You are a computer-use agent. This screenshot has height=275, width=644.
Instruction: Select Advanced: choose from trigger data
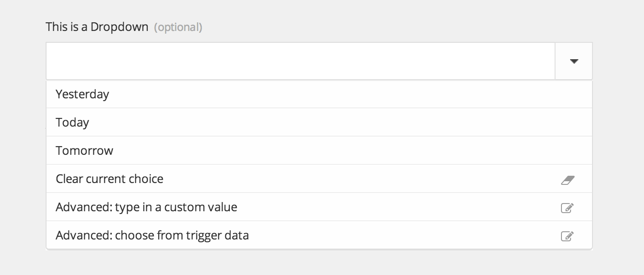[152, 235]
